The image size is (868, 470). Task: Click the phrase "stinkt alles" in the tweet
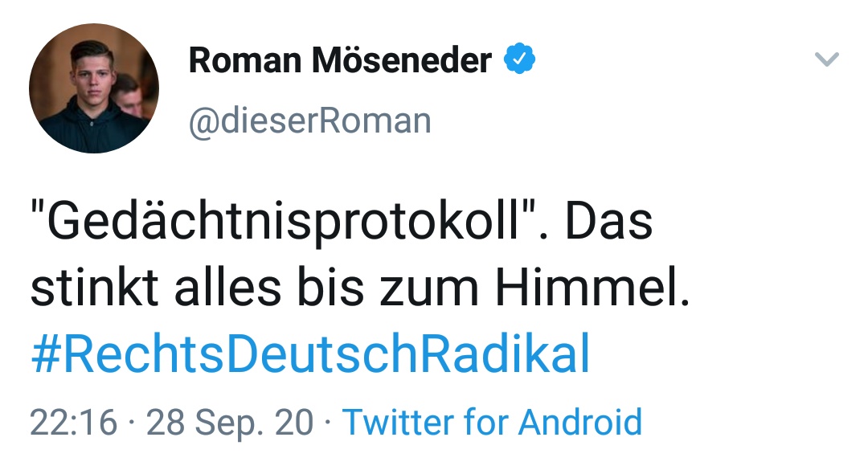156,288
